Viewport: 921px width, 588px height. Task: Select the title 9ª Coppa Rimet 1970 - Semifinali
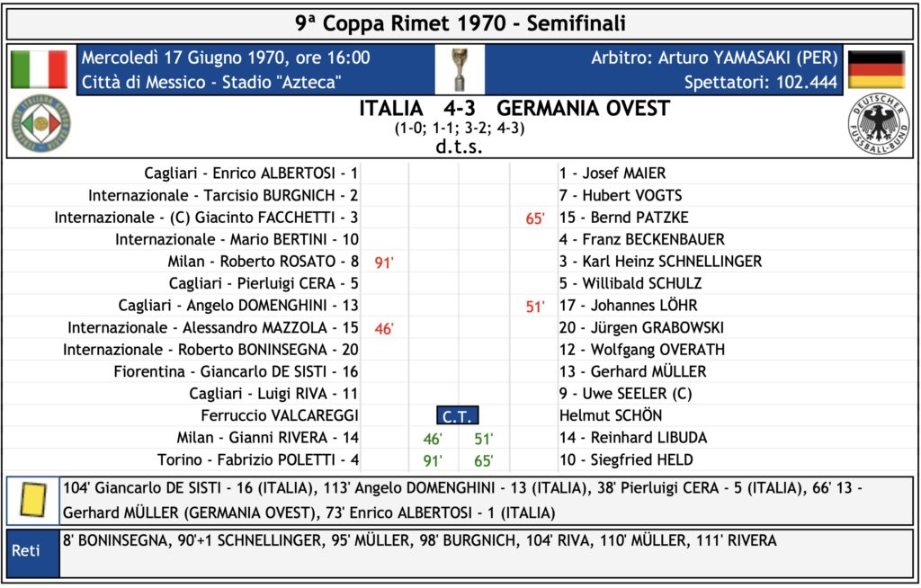460,23
